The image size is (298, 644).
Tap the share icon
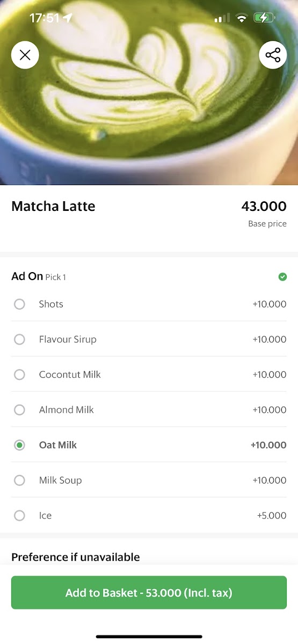(273, 55)
